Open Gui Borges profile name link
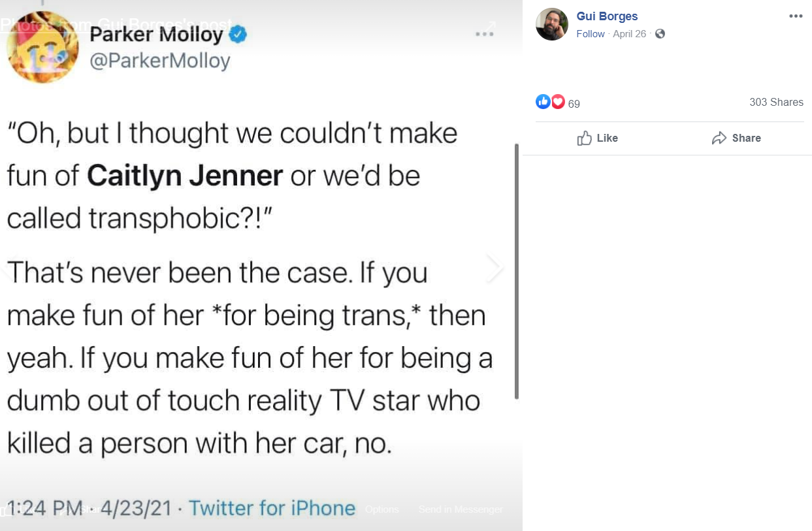The image size is (812, 531). click(607, 16)
